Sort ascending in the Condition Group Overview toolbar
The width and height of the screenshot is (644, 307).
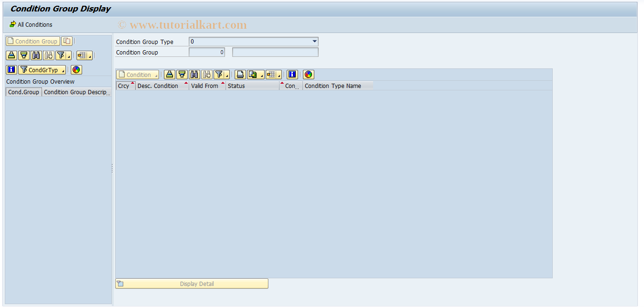tap(11, 55)
